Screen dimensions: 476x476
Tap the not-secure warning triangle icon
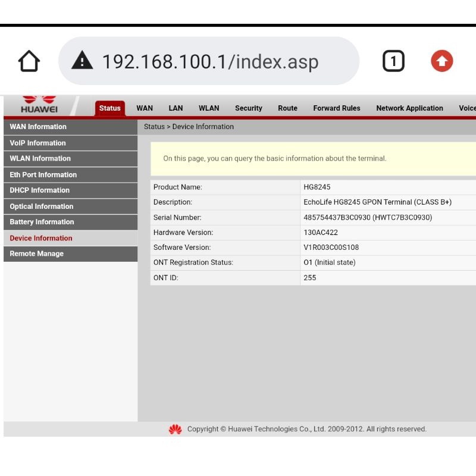click(x=82, y=61)
